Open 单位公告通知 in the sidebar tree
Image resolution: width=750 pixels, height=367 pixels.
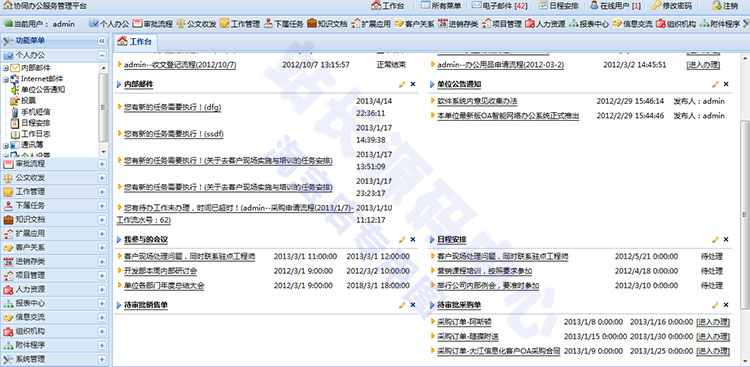coord(43,89)
